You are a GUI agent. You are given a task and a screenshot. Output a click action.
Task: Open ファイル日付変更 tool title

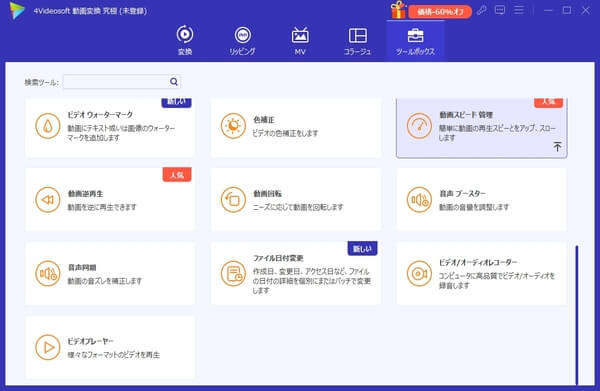coord(278,258)
